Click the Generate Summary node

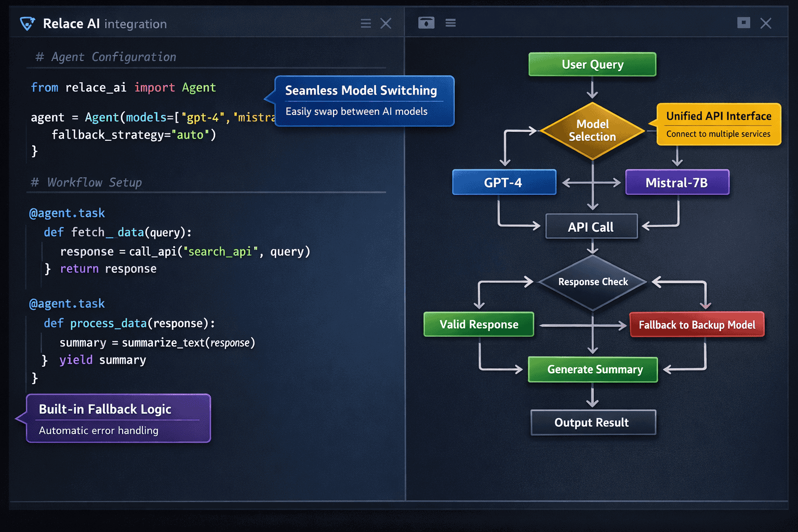coord(592,369)
